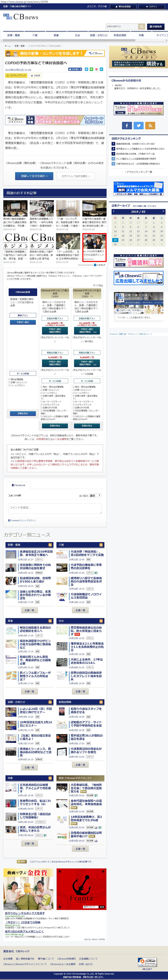
Task: Click 記事一覧 button under 医療・看護
Action: coord(29,610)
